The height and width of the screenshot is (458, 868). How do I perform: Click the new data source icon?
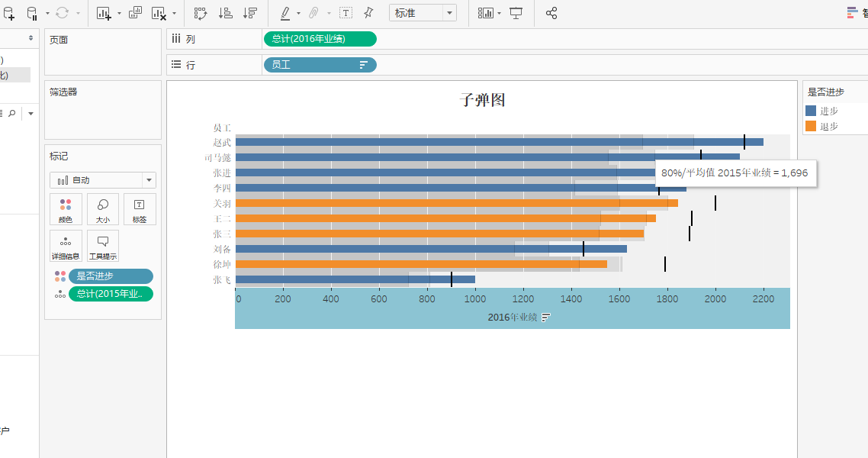(x=9, y=13)
